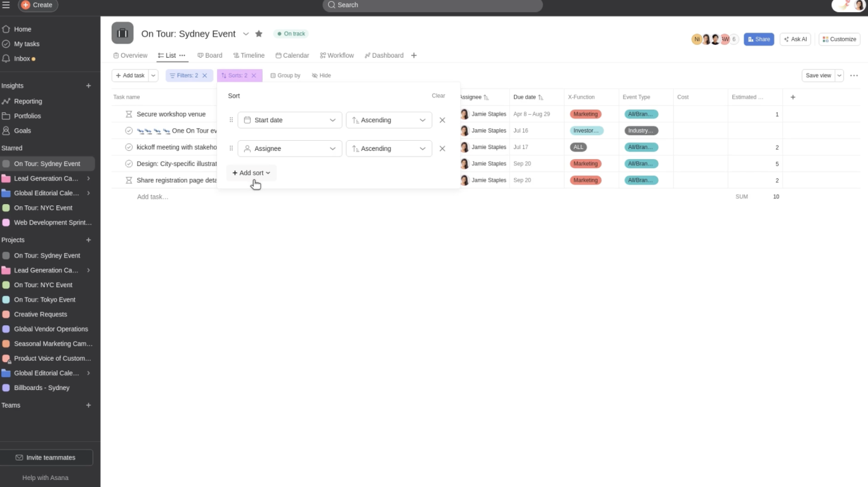Open the Start date field dropdown
The height and width of the screenshot is (487, 868).
289,119
